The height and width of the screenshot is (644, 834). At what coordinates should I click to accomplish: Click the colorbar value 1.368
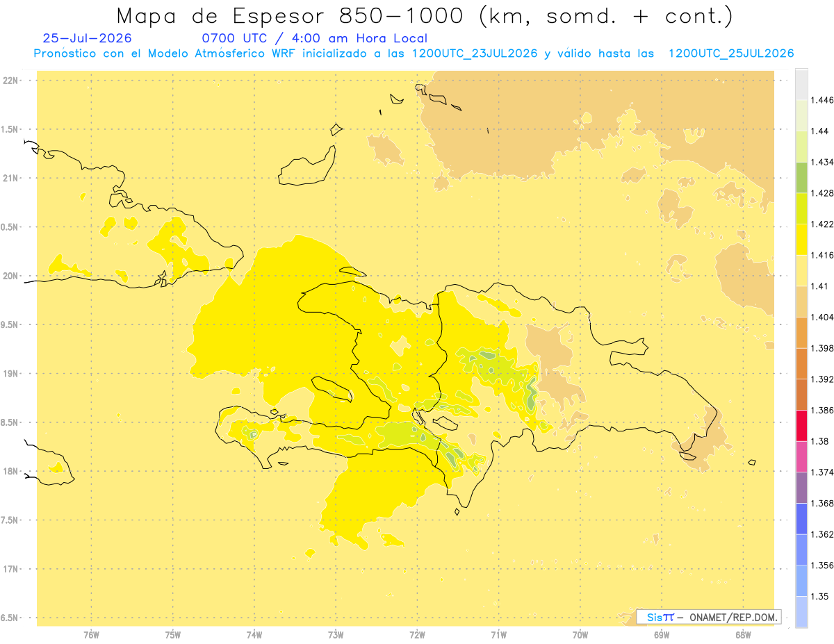pos(821,503)
